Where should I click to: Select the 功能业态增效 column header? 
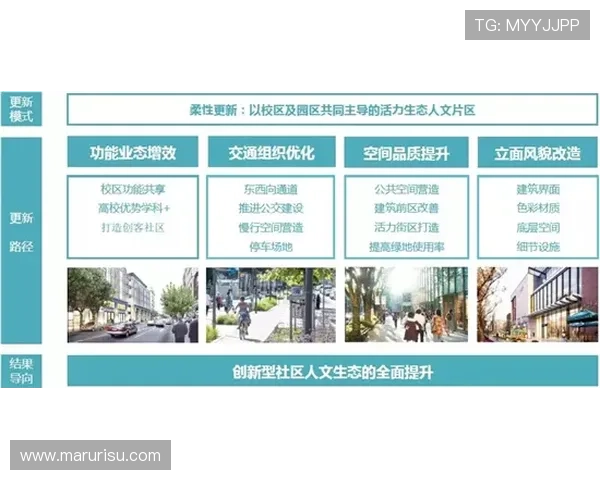133,152
